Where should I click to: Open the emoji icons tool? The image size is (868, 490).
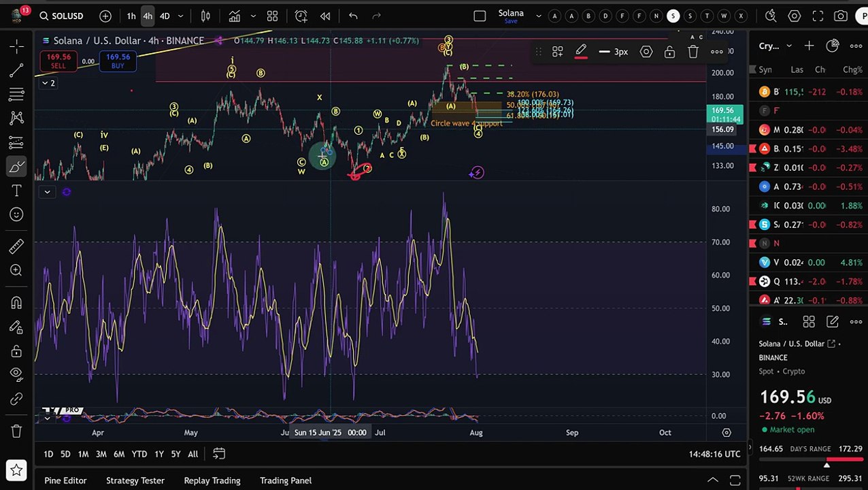click(x=17, y=215)
